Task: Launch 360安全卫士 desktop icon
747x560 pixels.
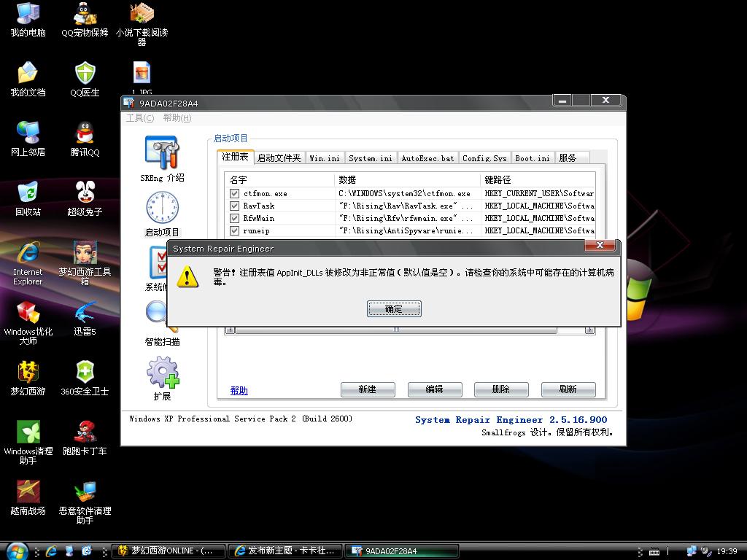Action: 85,378
